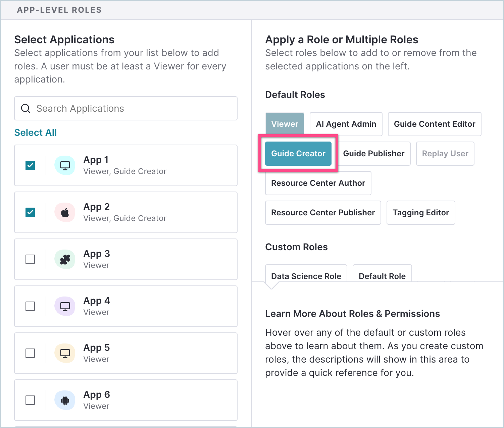Apply the Tagging Editor role
504x428 pixels.
pos(421,213)
